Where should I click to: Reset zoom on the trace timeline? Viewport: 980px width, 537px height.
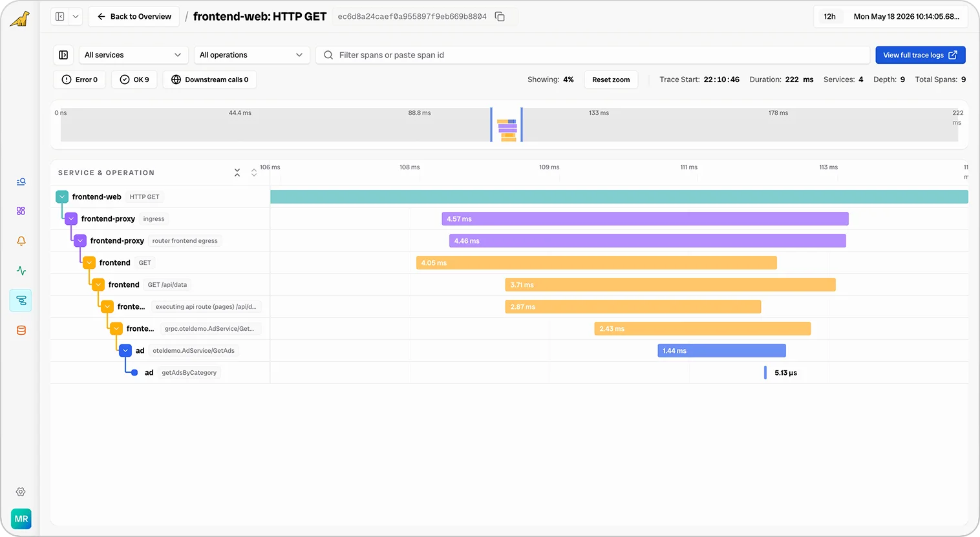[611, 79]
